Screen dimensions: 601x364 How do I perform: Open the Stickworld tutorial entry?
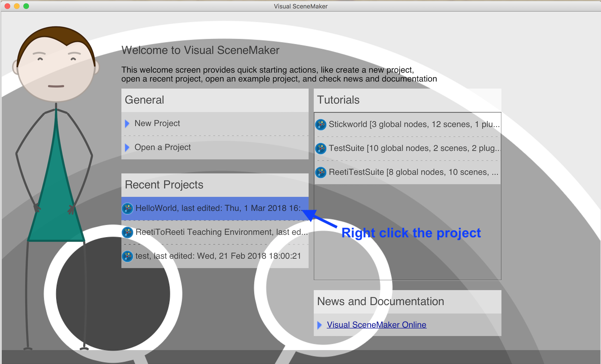tap(414, 124)
